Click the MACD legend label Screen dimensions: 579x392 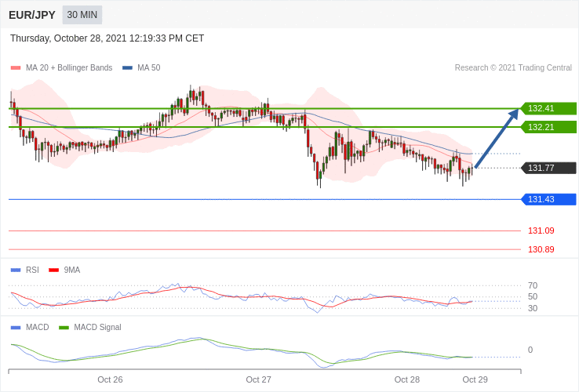[38, 328]
